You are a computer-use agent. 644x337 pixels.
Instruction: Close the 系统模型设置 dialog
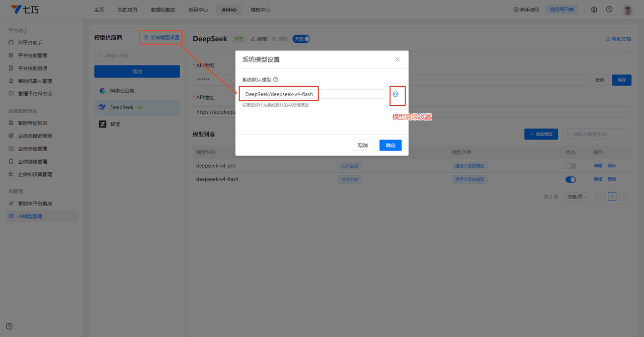click(397, 59)
